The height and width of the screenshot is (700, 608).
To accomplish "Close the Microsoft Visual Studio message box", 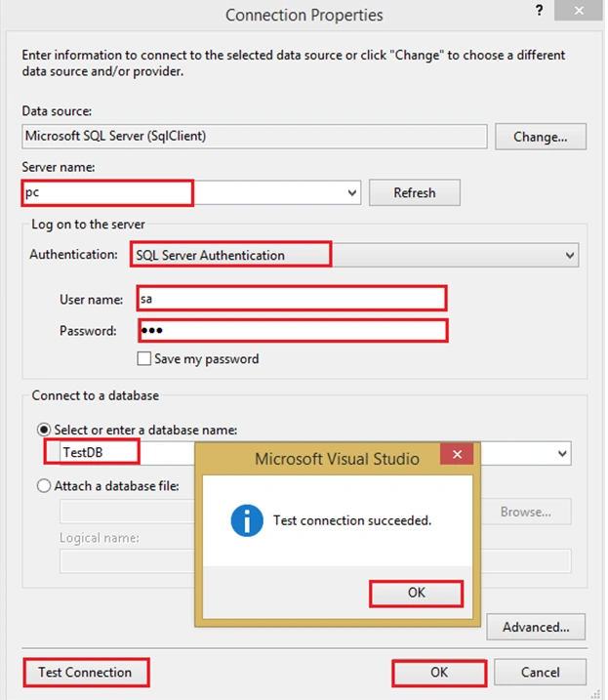I will click(457, 454).
